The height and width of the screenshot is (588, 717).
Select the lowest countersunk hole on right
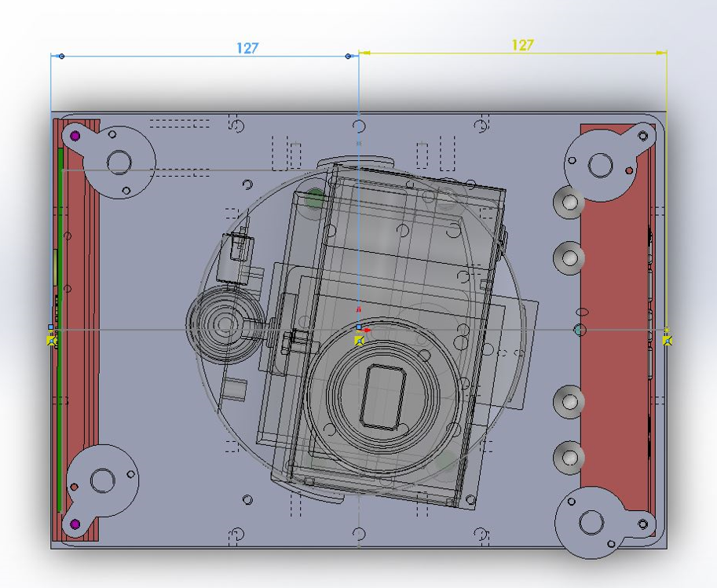click(x=568, y=457)
